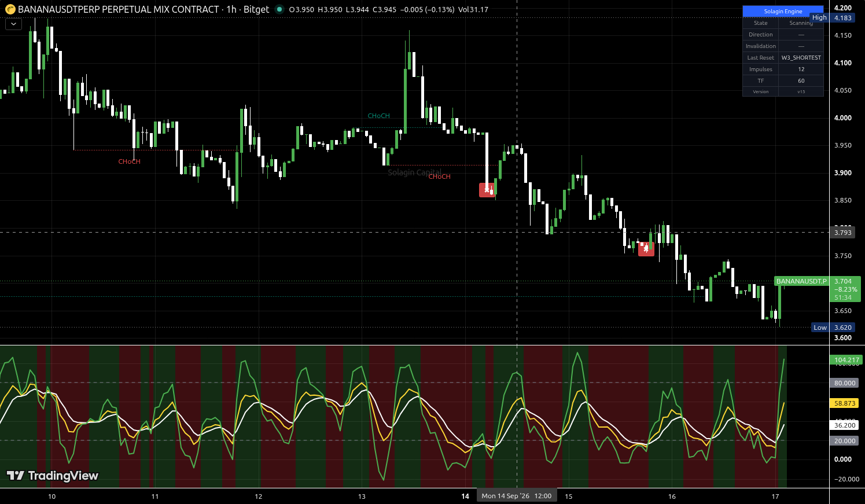This screenshot has height=504, width=865.
Task: Click the W3_SHORTEST last reset value
Action: [x=801, y=58]
